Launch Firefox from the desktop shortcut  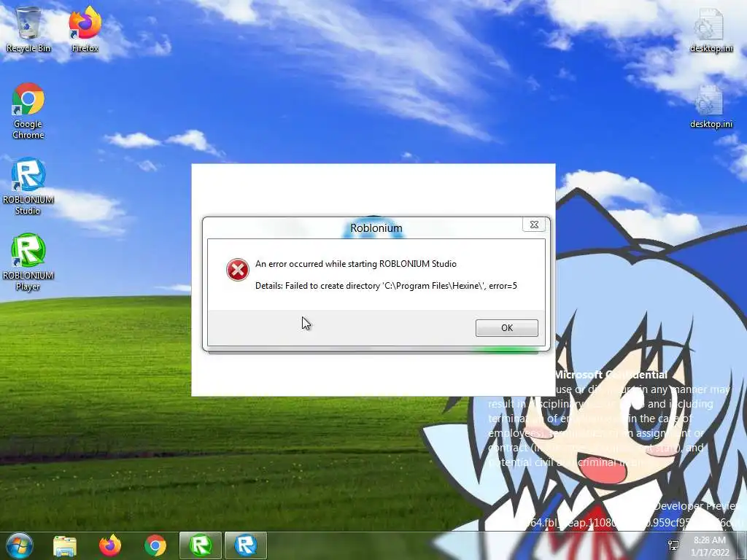(85, 29)
